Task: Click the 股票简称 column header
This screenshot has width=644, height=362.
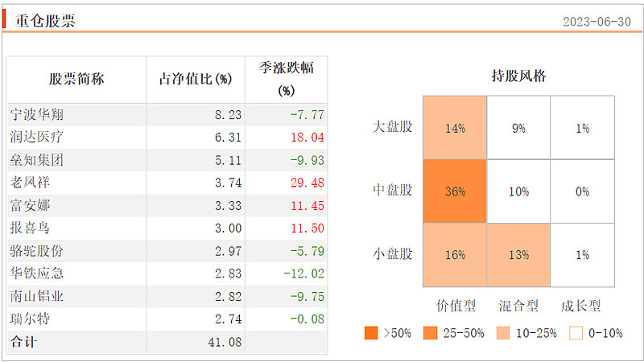Action: point(76,79)
